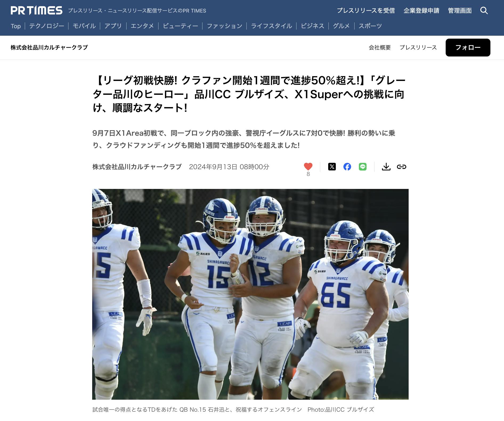Click the search magnifier icon

(x=484, y=11)
